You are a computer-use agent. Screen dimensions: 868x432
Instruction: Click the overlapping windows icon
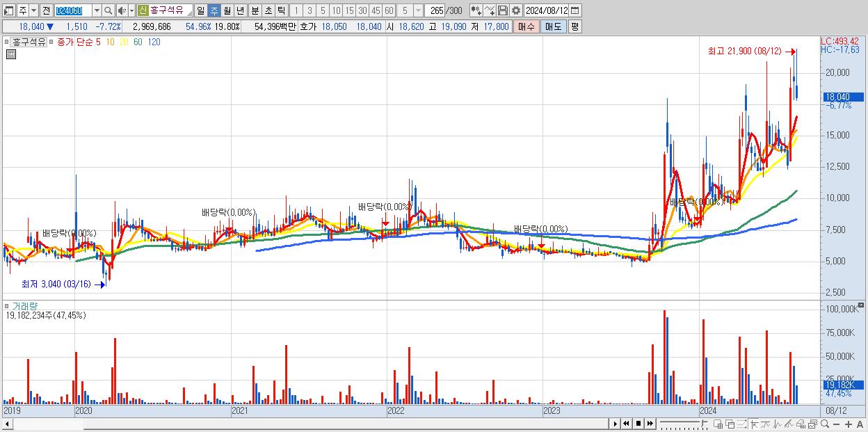pos(730,424)
